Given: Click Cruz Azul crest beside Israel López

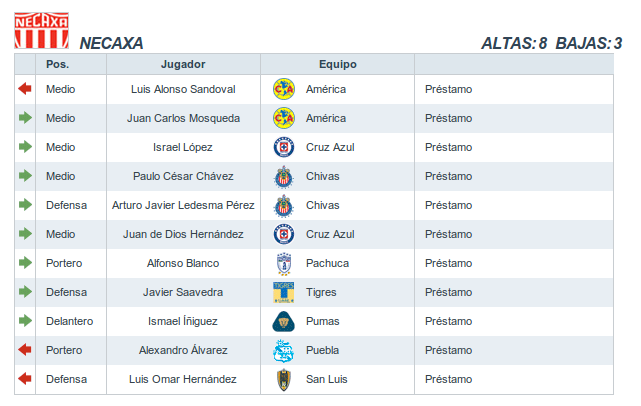Looking at the screenshot, I should (x=284, y=147).
